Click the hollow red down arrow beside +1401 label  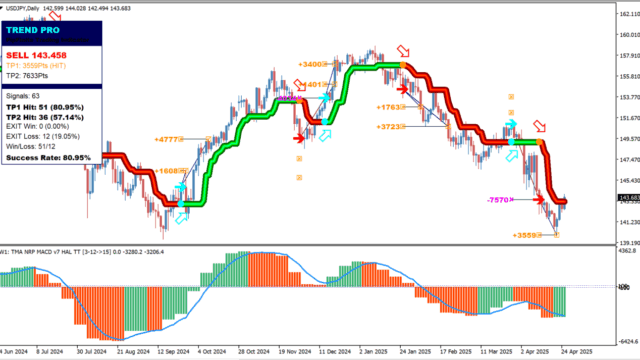tap(300, 85)
